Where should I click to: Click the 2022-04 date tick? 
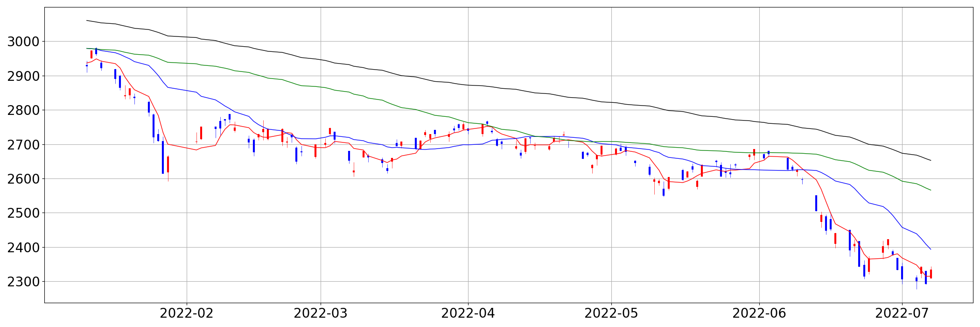click(x=468, y=313)
